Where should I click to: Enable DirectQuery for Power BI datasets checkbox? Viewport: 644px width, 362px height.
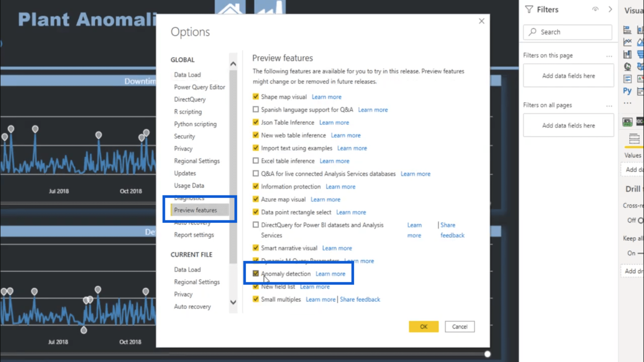[256, 225]
